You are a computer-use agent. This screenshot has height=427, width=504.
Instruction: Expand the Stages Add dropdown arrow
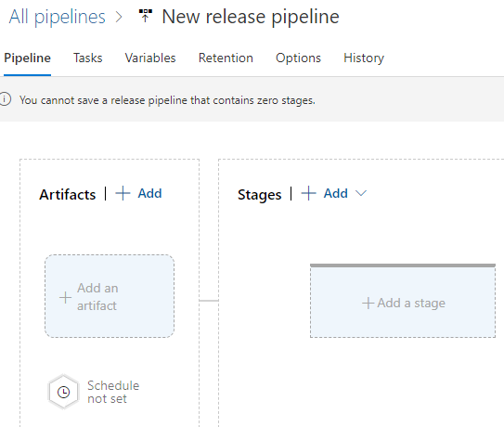(361, 193)
